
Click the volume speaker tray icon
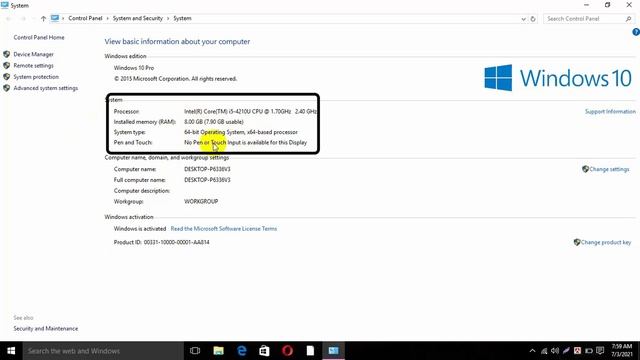coord(555,351)
